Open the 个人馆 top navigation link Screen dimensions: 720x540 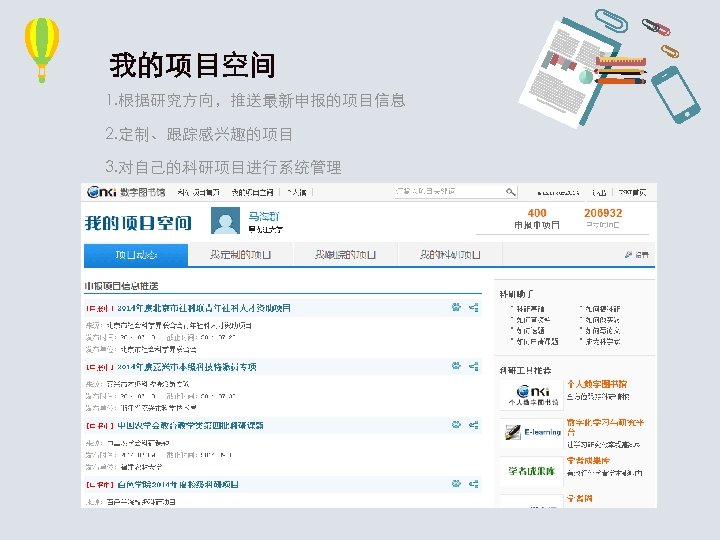(297, 192)
